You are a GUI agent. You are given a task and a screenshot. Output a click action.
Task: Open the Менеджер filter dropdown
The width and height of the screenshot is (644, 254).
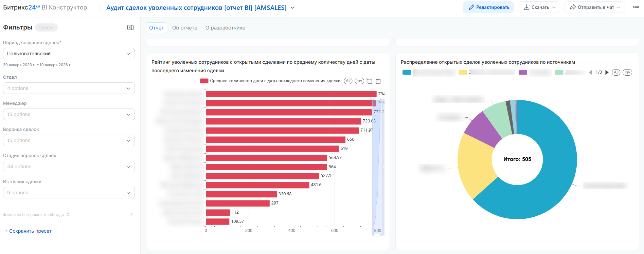click(x=69, y=114)
